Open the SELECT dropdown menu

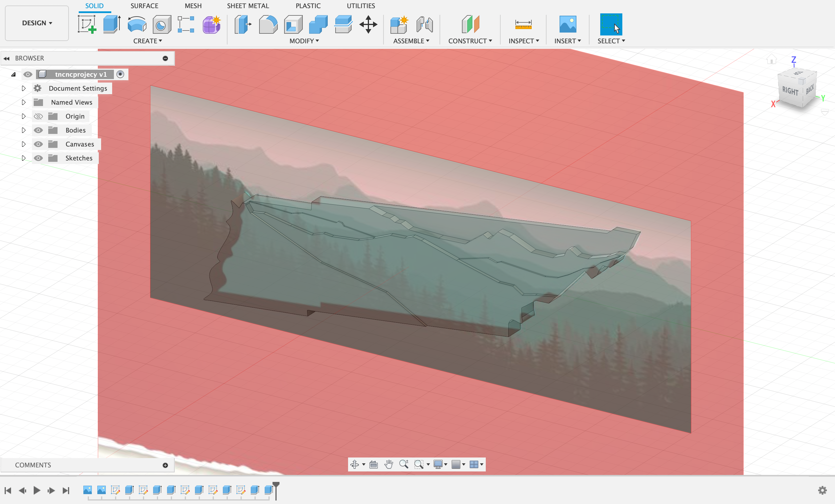pyautogui.click(x=611, y=41)
